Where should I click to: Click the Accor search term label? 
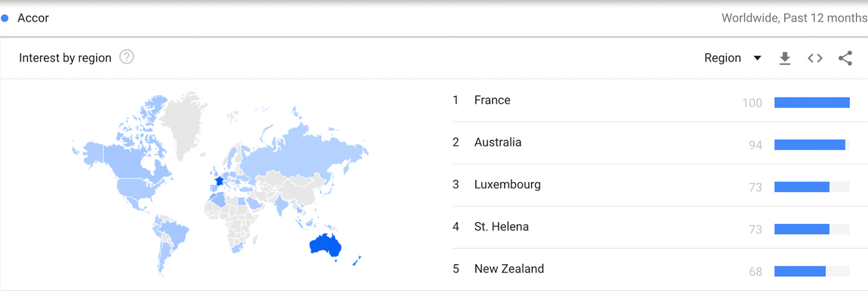click(33, 18)
